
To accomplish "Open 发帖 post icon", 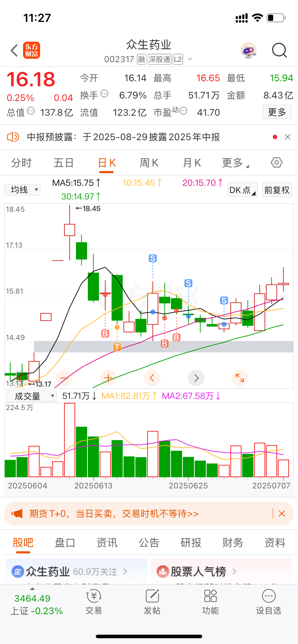I will (x=152, y=603).
